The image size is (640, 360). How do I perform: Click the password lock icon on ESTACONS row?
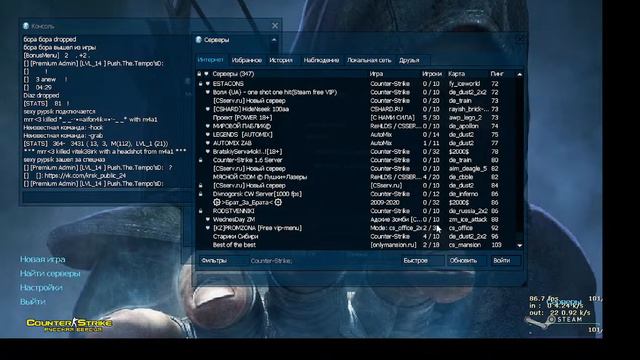tap(200, 84)
